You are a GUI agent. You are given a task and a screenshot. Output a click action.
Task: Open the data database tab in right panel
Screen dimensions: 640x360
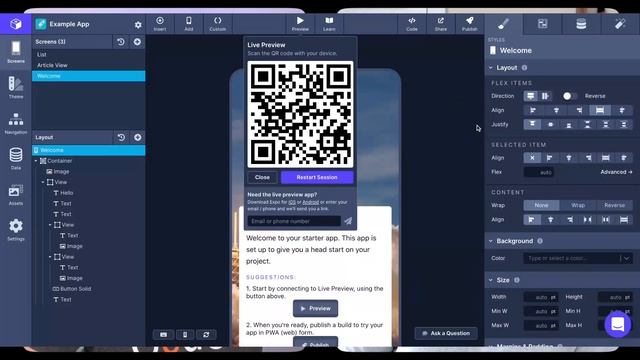click(581, 24)
